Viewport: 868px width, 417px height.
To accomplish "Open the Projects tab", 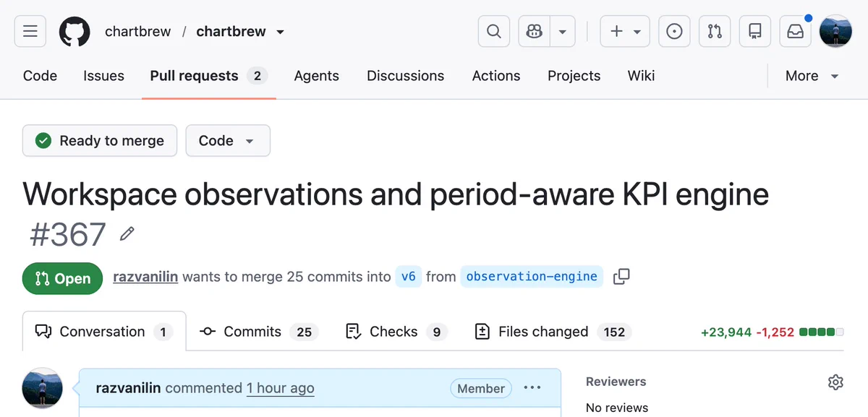I will (574, 76).
